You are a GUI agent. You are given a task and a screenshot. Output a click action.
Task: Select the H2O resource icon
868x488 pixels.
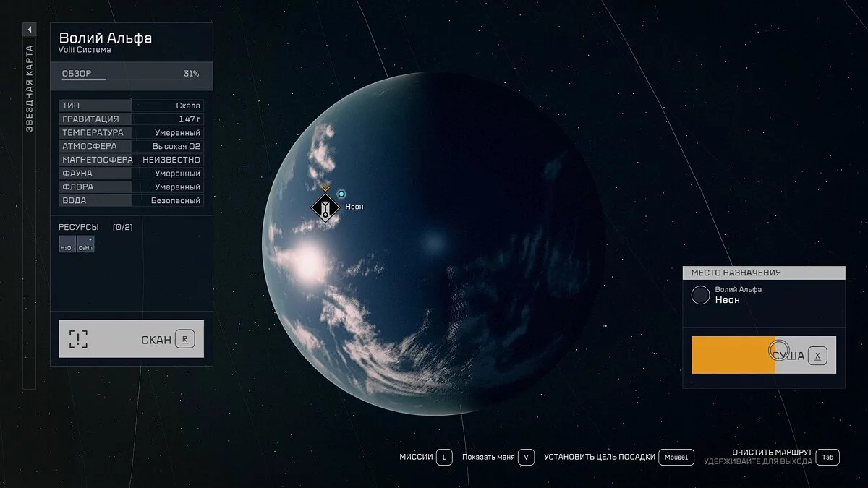click(x=67, y=244)
